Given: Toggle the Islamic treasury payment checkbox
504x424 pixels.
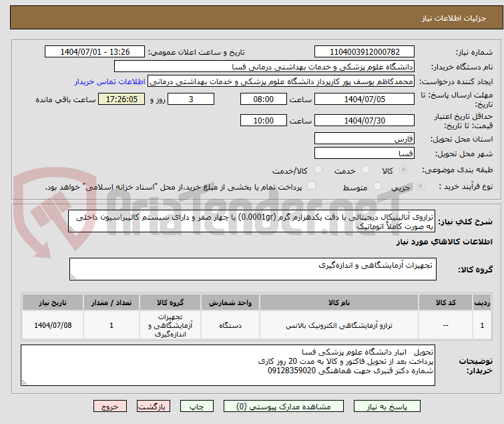Looking at the screenshot, I should (x=311, y=186).
